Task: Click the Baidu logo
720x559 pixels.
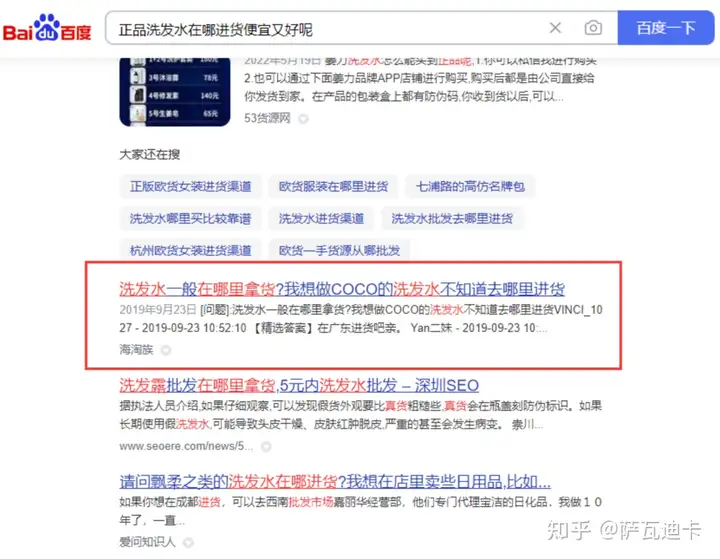Action: point(47,28)
